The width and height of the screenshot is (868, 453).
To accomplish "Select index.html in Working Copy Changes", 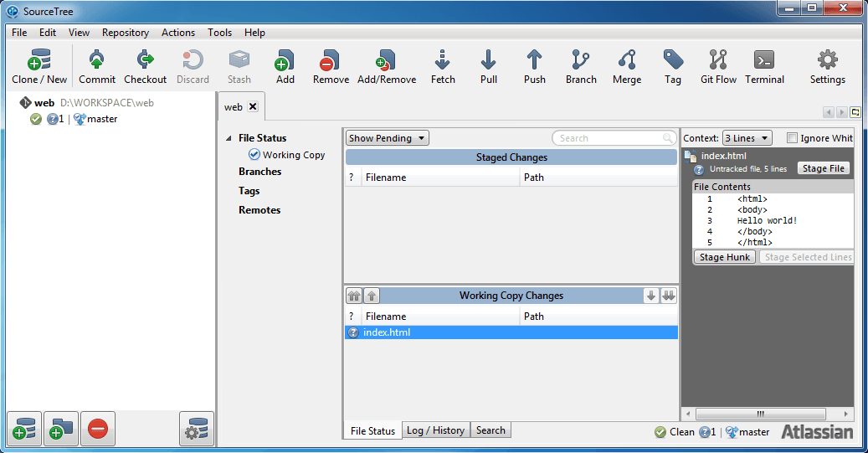I will coord(511,332).
